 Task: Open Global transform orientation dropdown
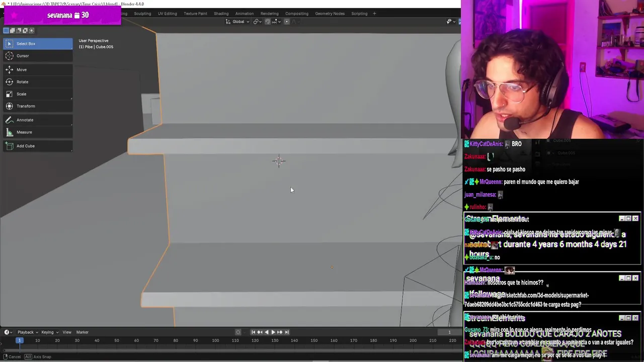(237, 22)
